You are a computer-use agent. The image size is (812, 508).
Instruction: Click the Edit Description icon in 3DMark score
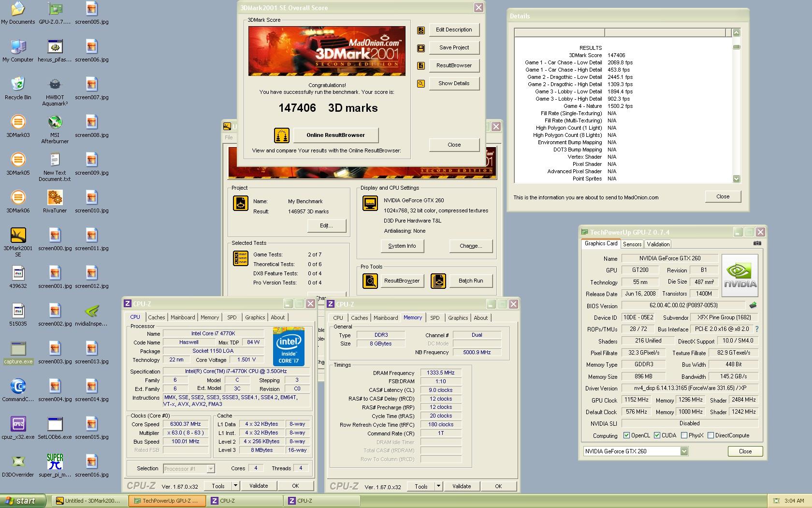point(421,30)
